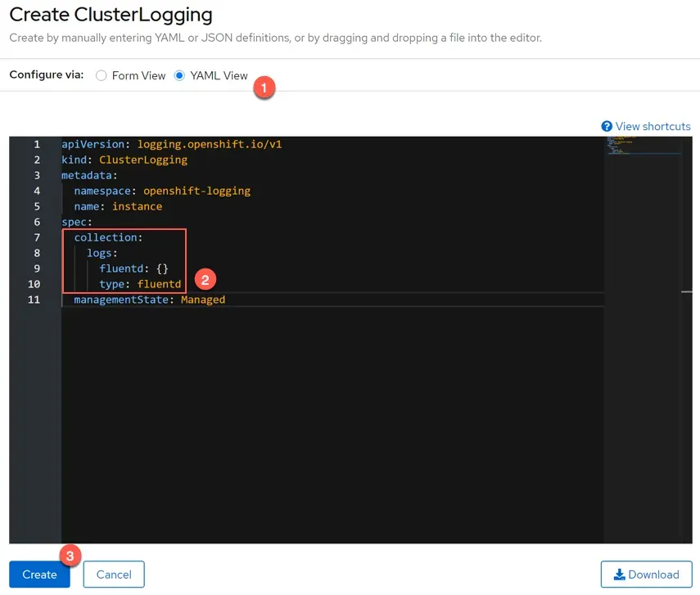Viewport: 700px width, 595px height.
Task: Click numbered callout badge 1 near YAML View
Action: tap(264, 88)
